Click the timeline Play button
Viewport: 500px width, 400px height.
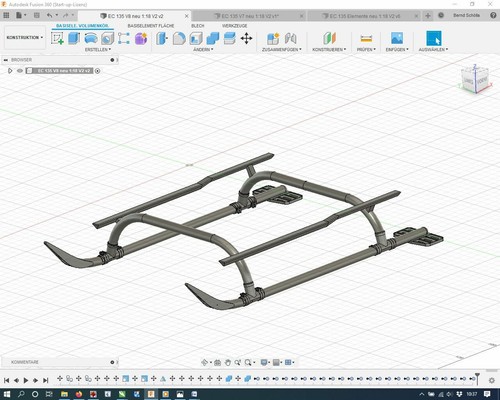26,380
